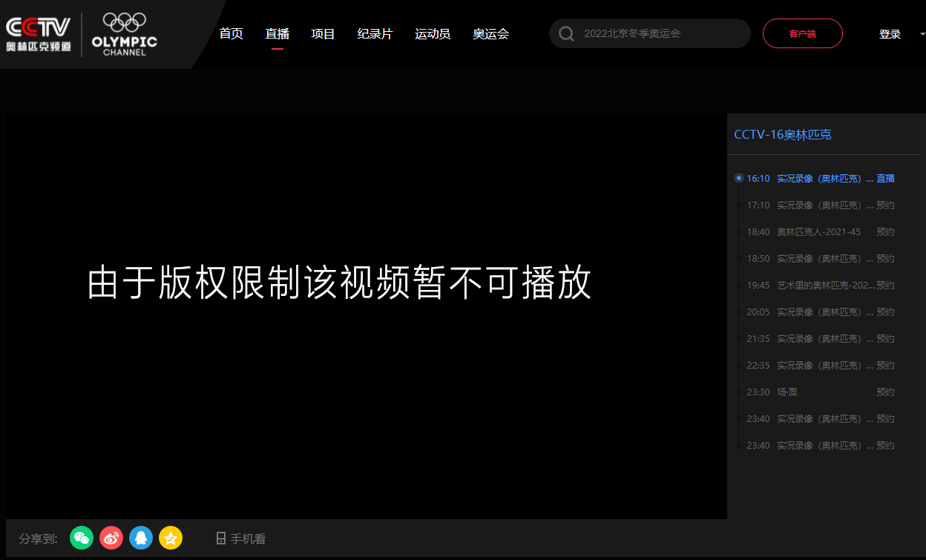Switch to the 纪录片 tab
Image resolution: width=926 pixels, height=560 pixels.
pyautogui.click(x=375, y=33)
